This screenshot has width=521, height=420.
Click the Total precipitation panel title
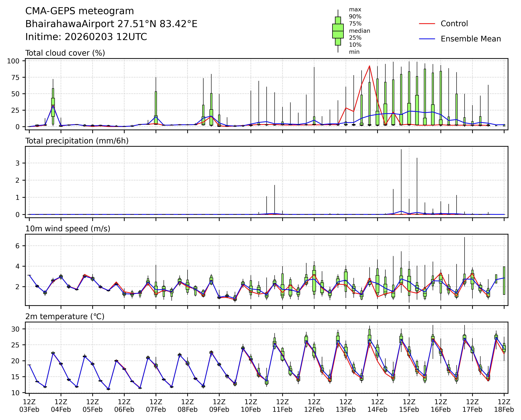(77, 141)
